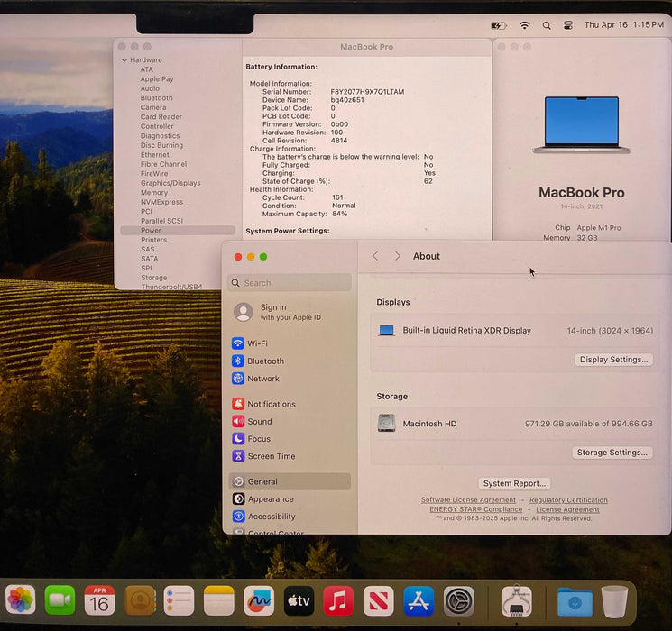Open the Wi-Fi menu in the menu bar

pos(524,25)
